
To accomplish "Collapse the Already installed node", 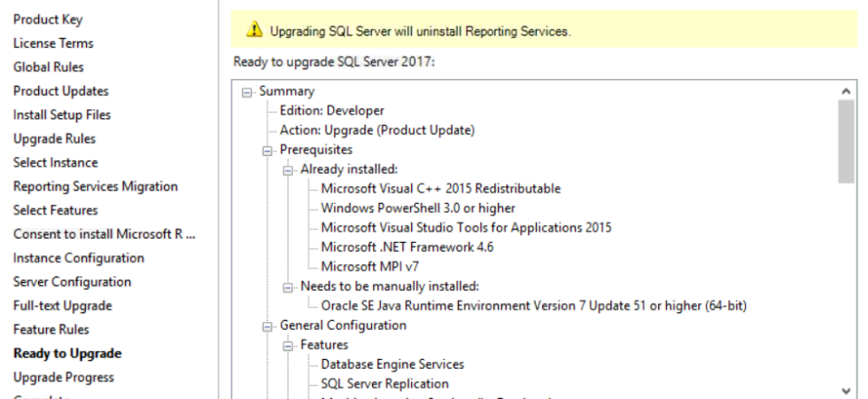I will pos(288,169).
